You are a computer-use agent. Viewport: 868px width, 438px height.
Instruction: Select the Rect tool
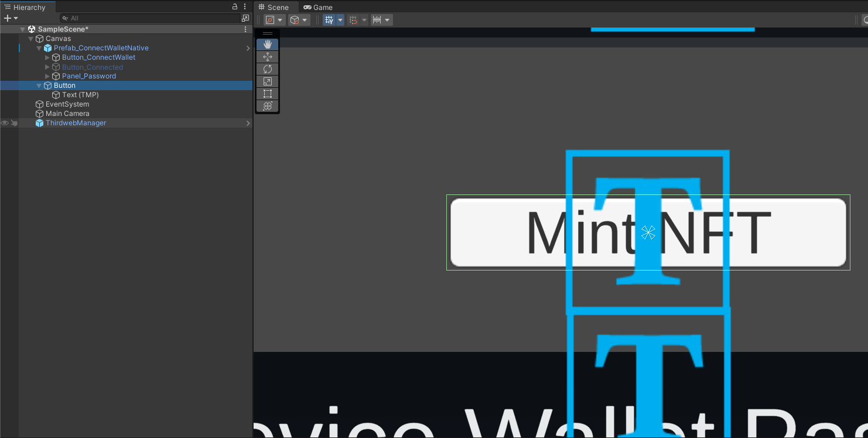[x=268, y=94]
